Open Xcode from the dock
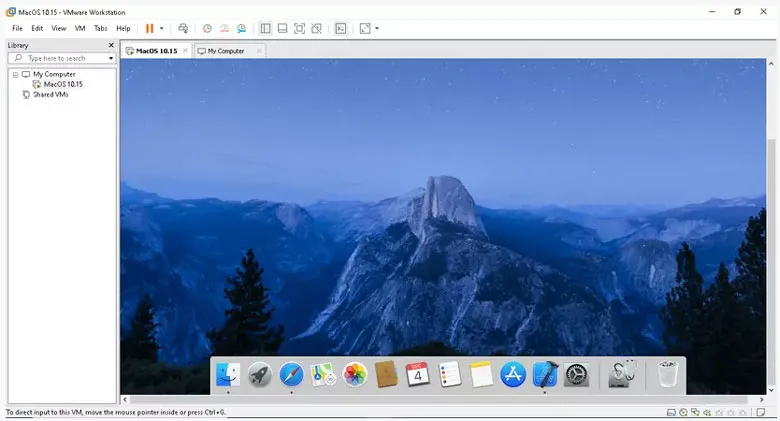 point(545,374)
